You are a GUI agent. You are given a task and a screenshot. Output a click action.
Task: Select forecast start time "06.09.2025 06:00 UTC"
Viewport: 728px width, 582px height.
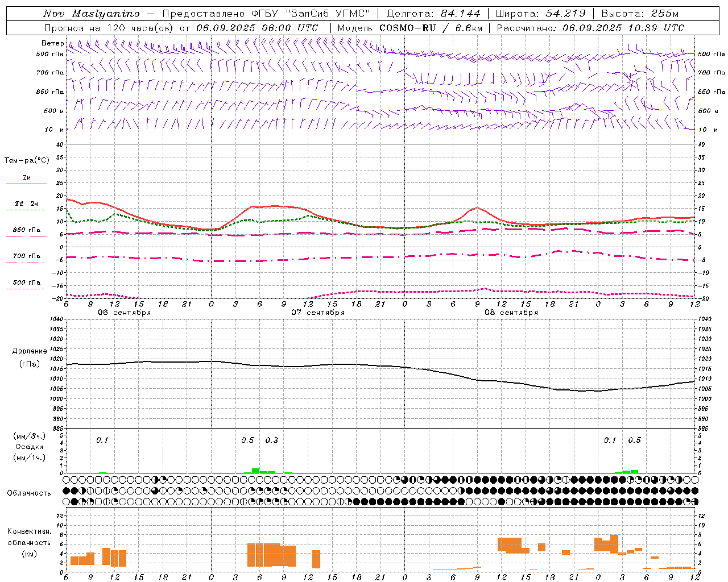click(x=257, y=28)
